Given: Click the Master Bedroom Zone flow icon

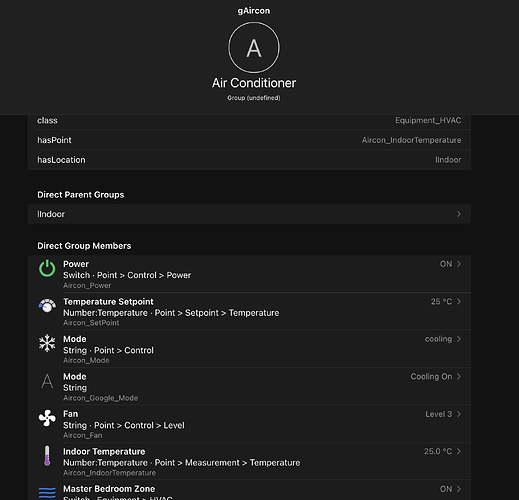Looking at the screenshot, I should point(47,493).
